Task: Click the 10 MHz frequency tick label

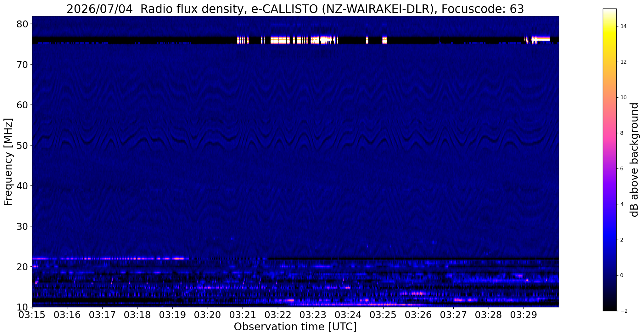Action: pos(22,307)
